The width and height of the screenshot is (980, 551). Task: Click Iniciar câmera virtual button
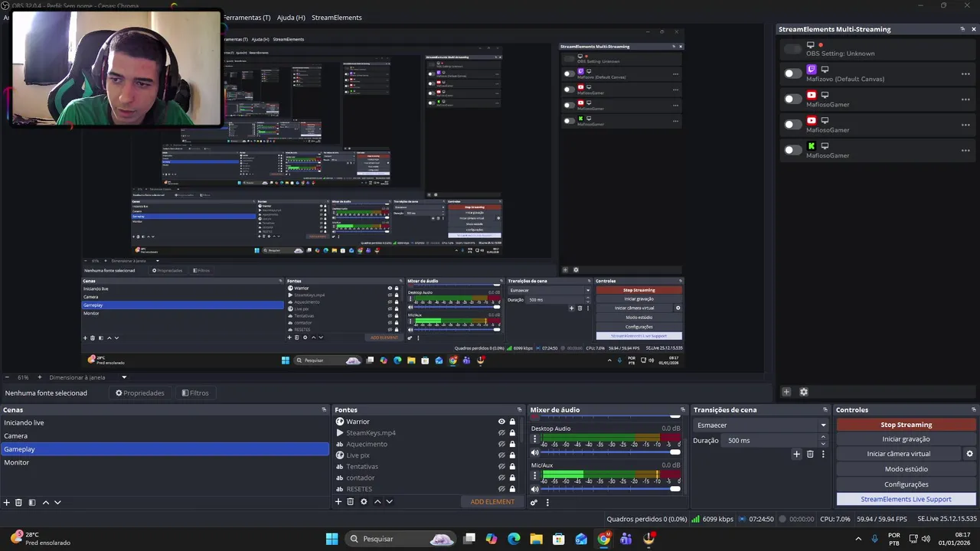(899, 454)
